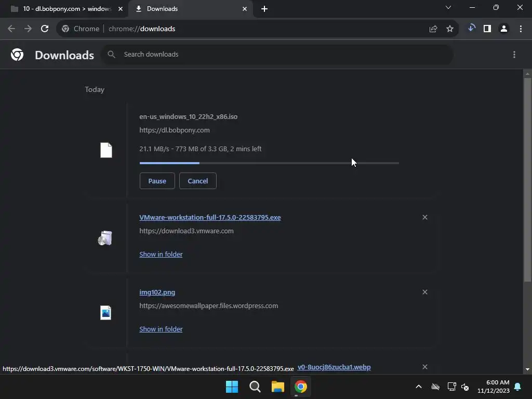
Task: Click the ISO download progress bar
Action: [269, 163]
